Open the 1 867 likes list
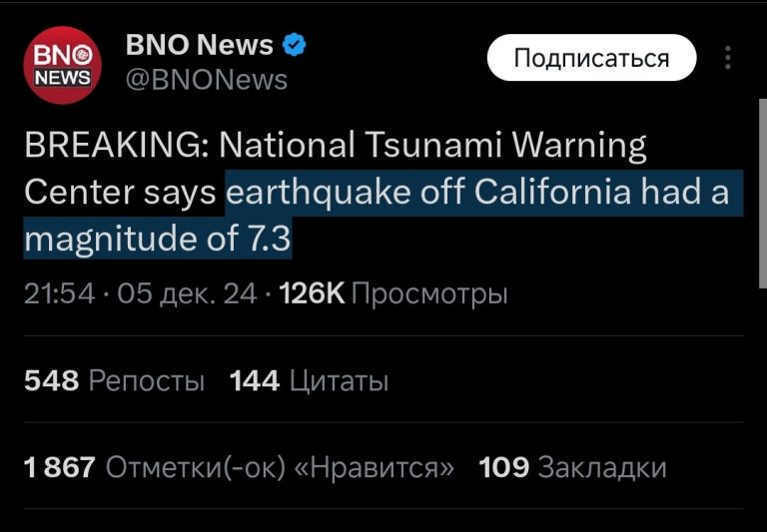767x532 pixels. [239, 467]
